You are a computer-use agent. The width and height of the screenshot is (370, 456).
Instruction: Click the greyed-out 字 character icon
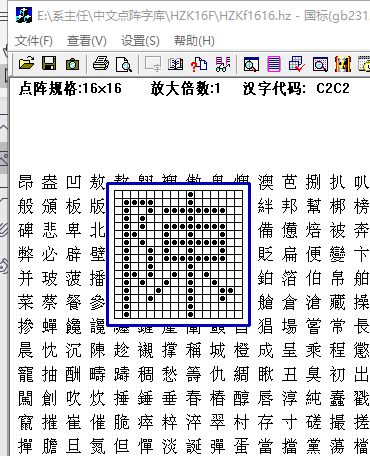pyautogui.click(x=153, y=63)
